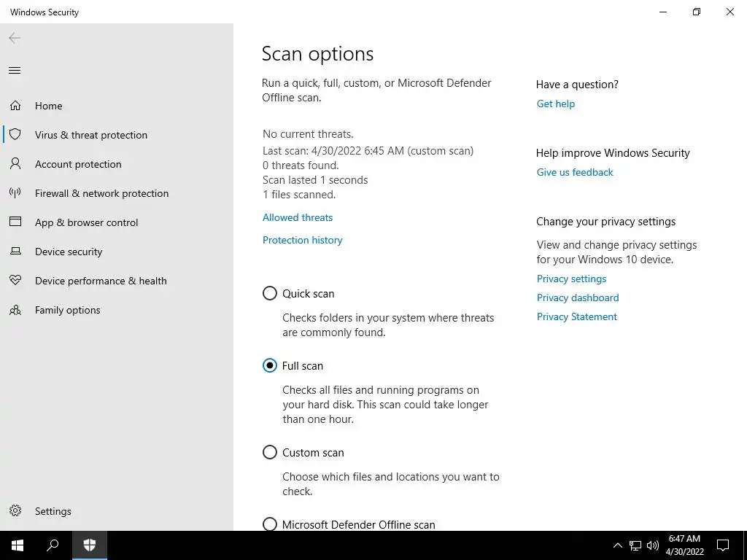Open Settings in the sidebar
The width and height of the screenshot is (747, 560).
click(x=53, y=511)
